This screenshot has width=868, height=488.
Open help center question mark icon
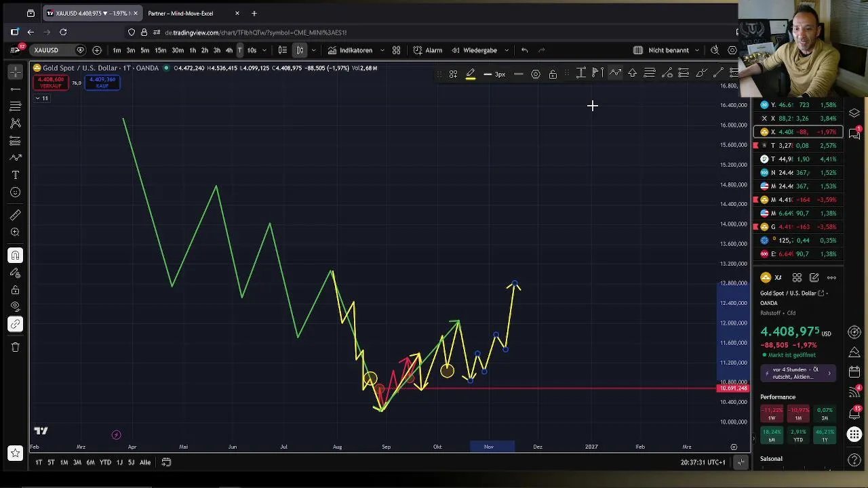click(x=854, y=460)
